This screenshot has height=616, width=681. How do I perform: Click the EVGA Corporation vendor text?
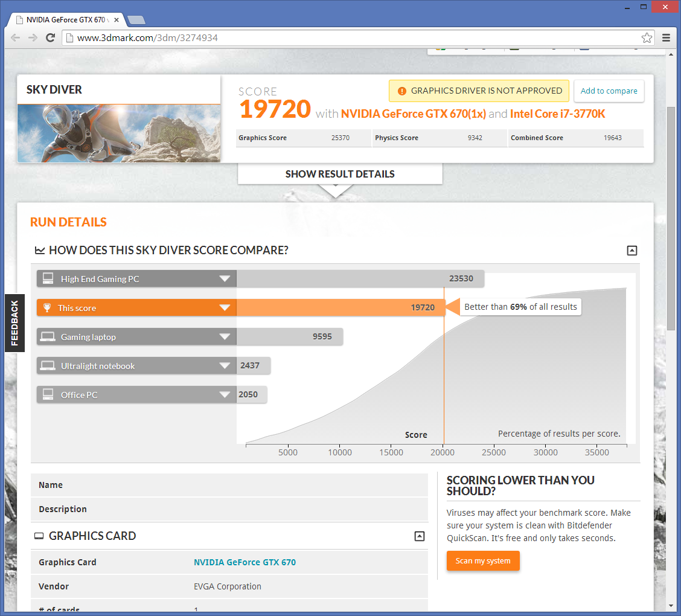point(228,587)
